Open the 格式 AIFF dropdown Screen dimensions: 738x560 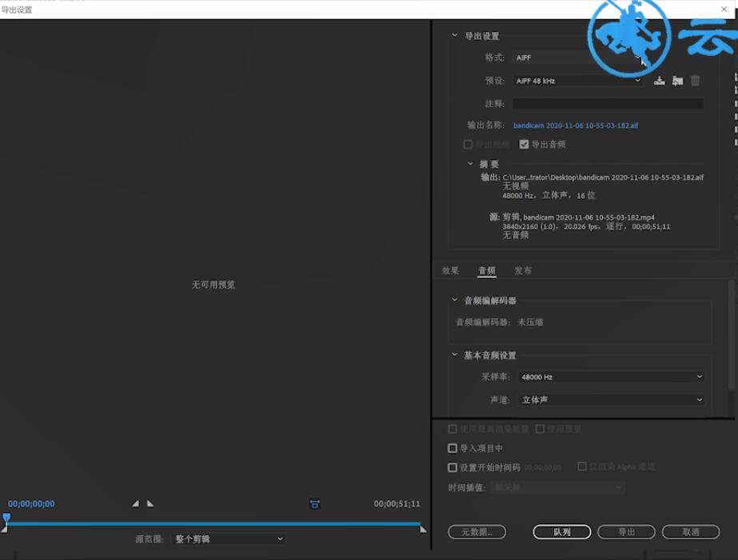tap(578, 58)
